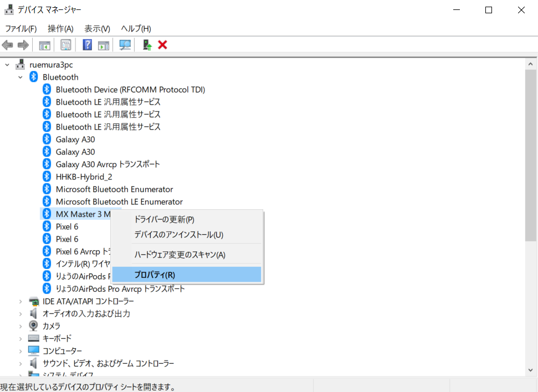This screenshot has height=392, width=538.
Task: Click the Bluetooth icon of Microsoft Bluetooth Enumerator
Action: pyautogui.click(x=47, y=189)
